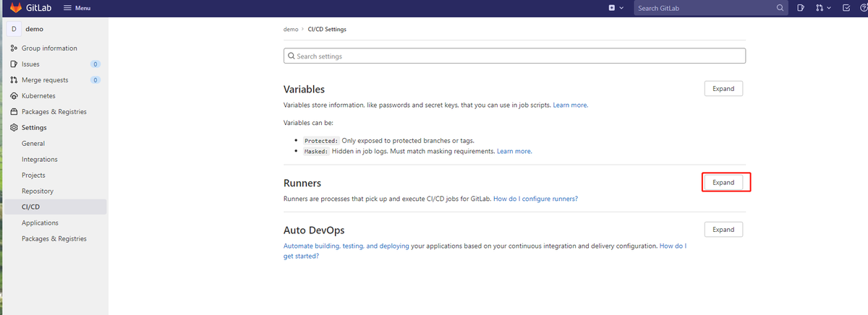Viewport: 868px width, 315px height.
Task: Select Applications under Settings
Action: tap(40, 223)
